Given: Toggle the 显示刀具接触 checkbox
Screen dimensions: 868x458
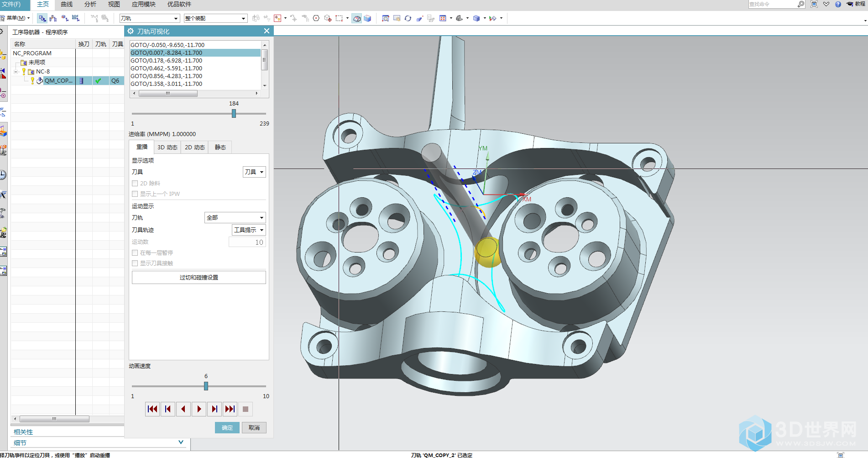Looking at the screenshot, I should point(135,263).
